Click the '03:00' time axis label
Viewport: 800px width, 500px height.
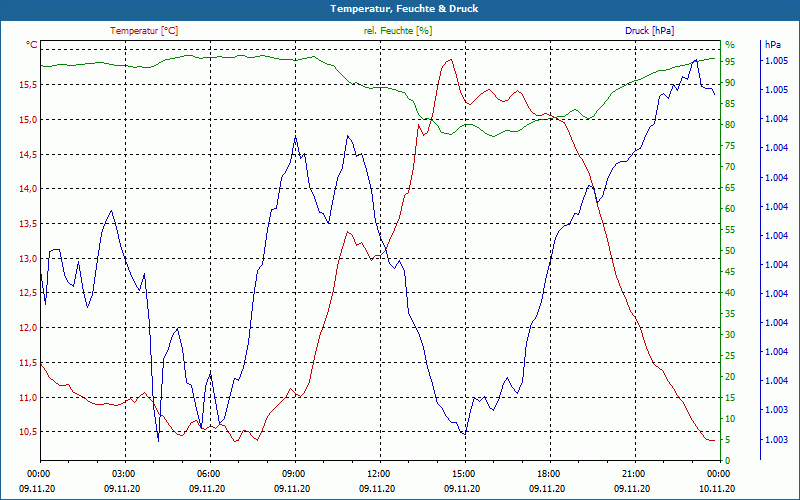click(x=123, y=474)
